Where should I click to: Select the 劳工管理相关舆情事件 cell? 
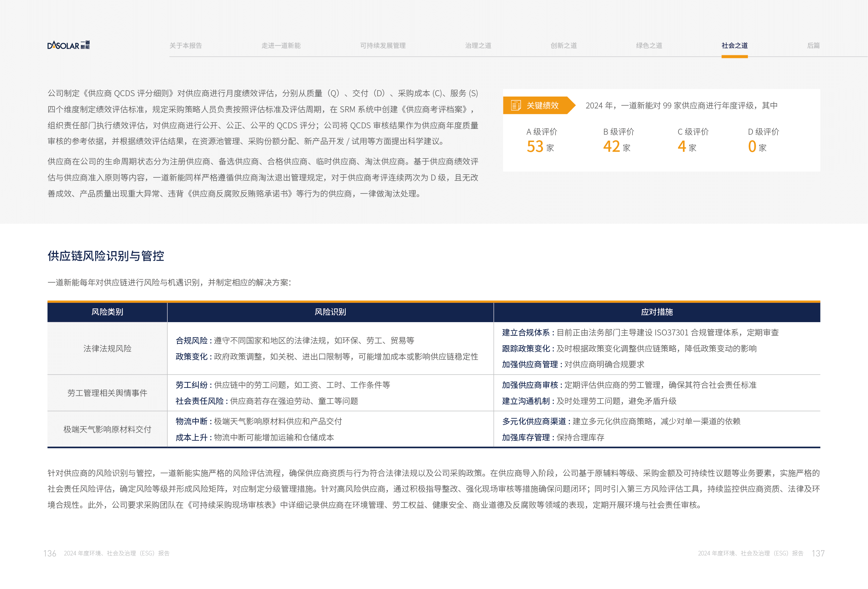click(x=107, y=393)
